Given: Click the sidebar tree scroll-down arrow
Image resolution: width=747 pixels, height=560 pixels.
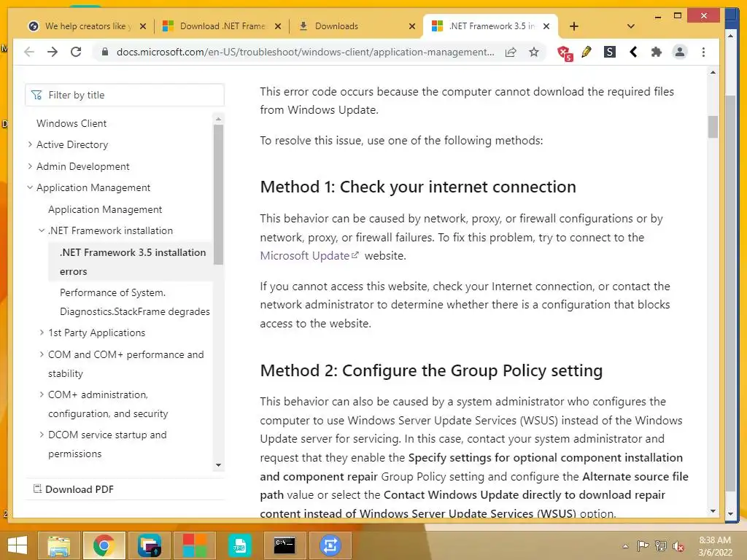Looking at the screenshot, I should tap(218, 465).
